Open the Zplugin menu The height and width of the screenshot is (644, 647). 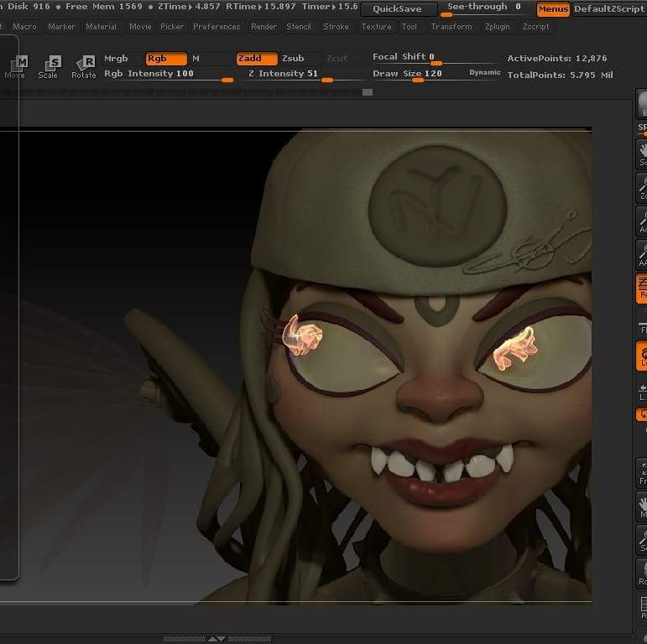[x=498, y=27]
